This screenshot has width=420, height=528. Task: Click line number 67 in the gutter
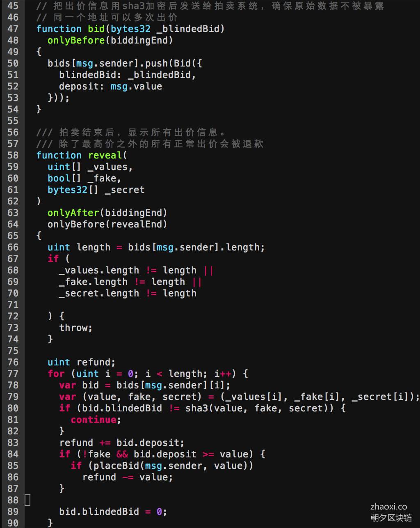(13, 259)
